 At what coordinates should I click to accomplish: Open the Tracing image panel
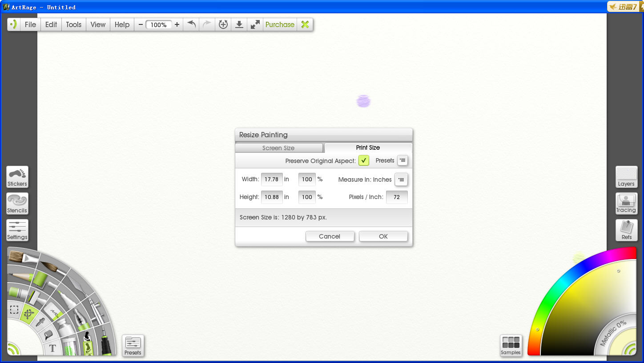[x=626, y=203]
